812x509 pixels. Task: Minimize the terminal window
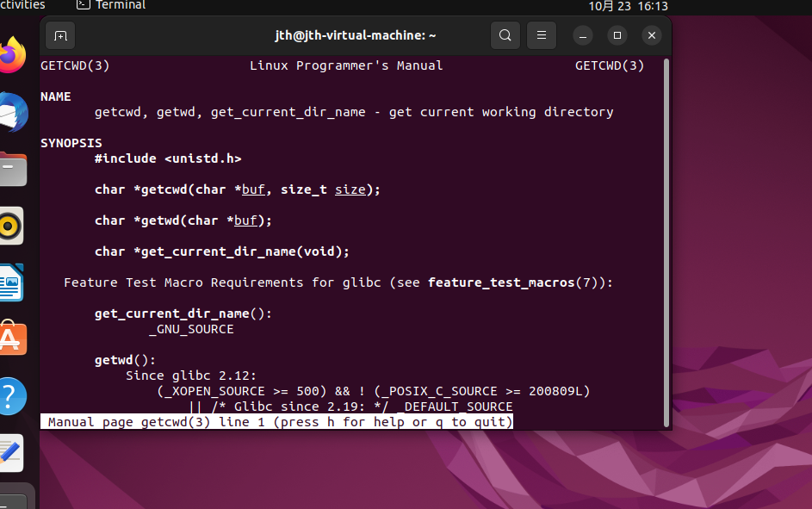[583, 35]
